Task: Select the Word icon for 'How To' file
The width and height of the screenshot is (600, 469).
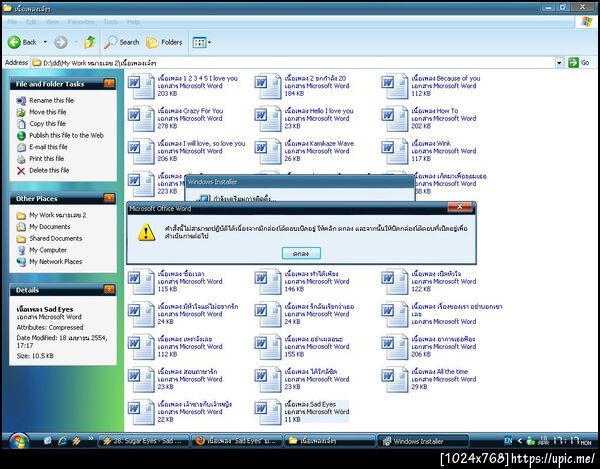Action: (395, 119)
